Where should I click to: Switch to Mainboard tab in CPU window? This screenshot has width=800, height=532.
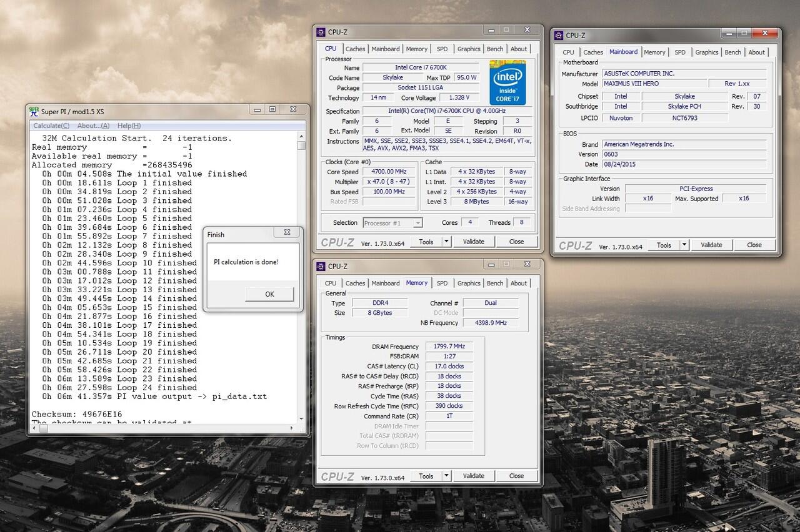[x=386, y=49]
